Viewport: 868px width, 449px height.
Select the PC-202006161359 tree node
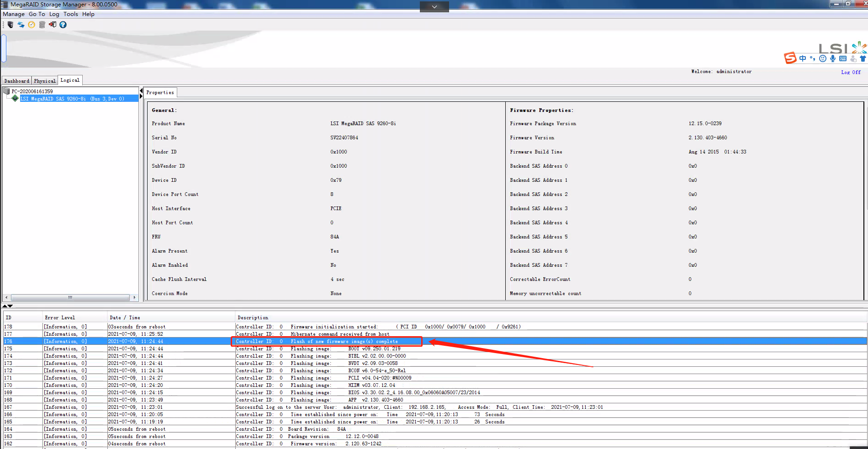[x=32, y=91]
